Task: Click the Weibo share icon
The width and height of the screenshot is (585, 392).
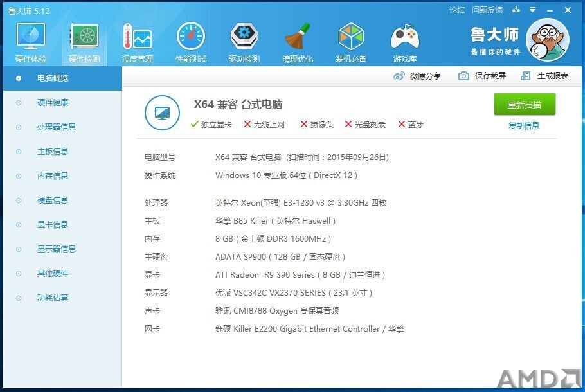Action: tap(399, 76)
